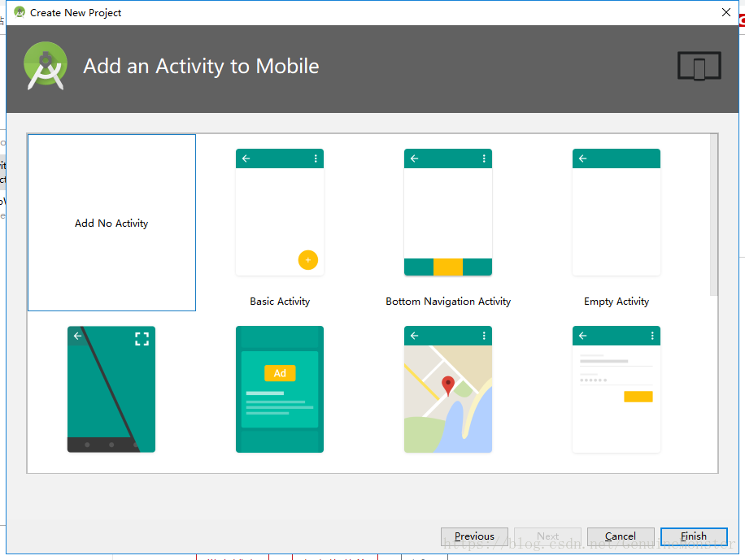Select the Google AdMob Ads Activity thumbnail
Image resolution: width=745 pixels, height=560 pixels.
click(280, 389)
